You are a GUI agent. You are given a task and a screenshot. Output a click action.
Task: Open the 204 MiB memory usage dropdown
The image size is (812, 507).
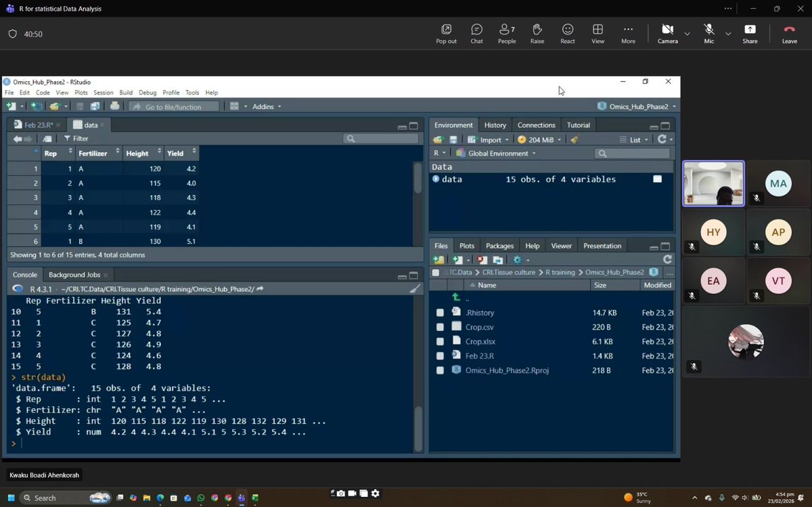pyautogui.click(x=539, y=139)
